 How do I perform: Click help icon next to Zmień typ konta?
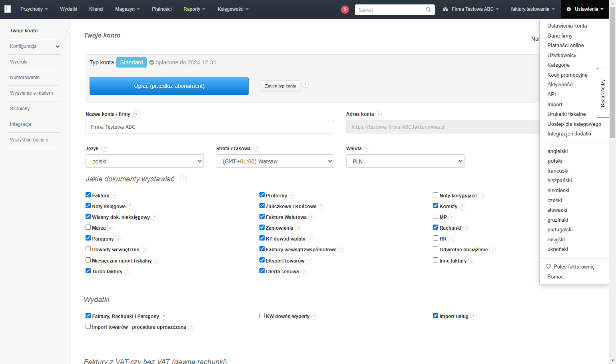(305, 84)
